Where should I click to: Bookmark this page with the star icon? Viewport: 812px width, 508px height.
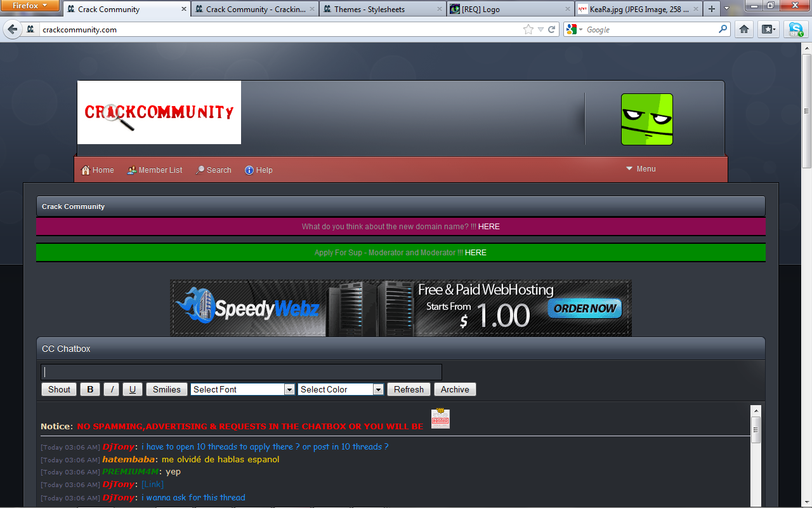pos(528,29)
